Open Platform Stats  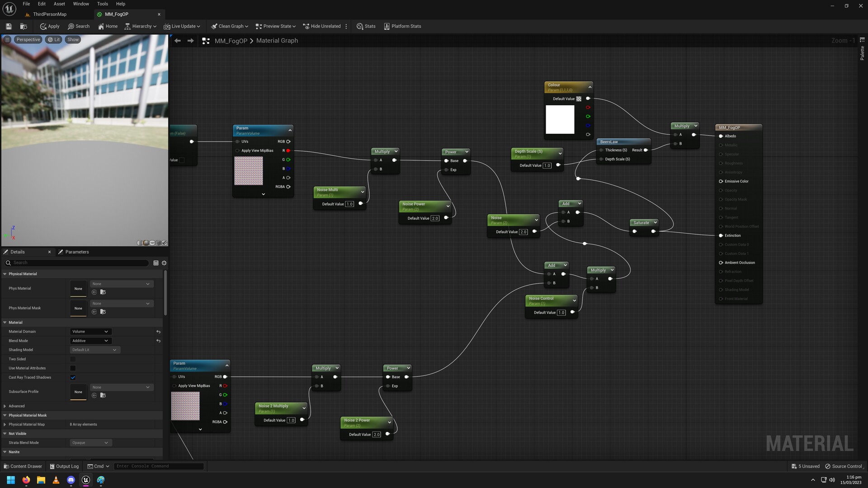click(402, 26)
